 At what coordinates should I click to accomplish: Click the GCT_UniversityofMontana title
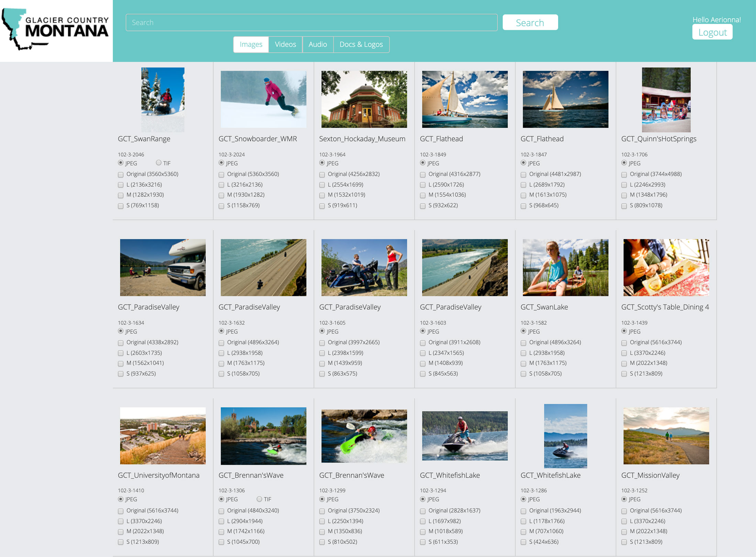click(x=158, y=475)
